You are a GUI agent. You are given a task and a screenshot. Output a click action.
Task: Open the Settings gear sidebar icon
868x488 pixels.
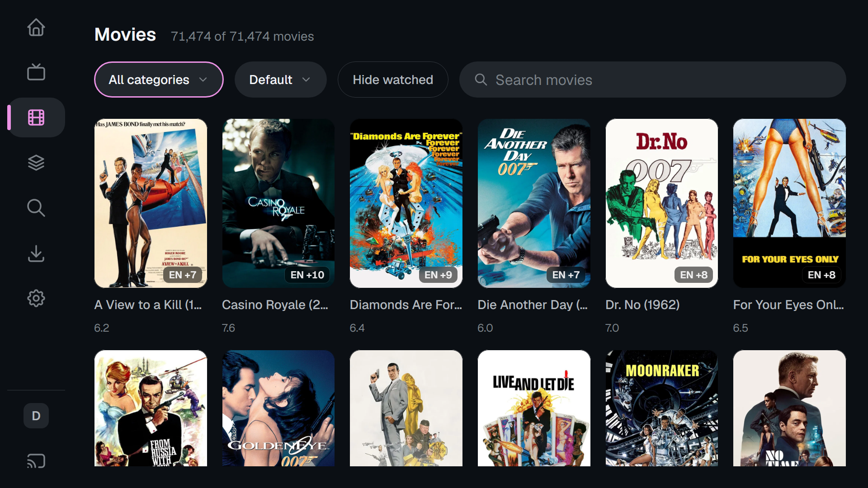click(x=36, y=298)
